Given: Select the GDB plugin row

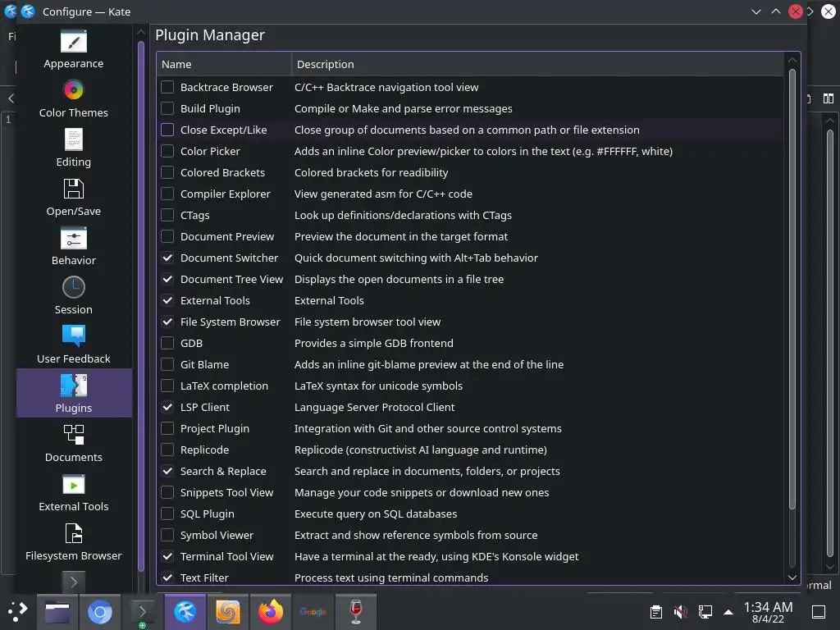Looking at the screenshot, I should coord(470,343).
